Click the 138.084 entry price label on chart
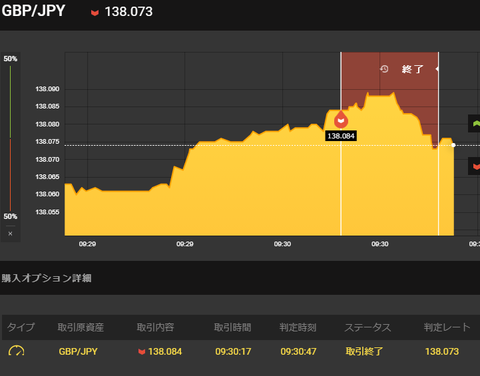 (x=341, y=136)
